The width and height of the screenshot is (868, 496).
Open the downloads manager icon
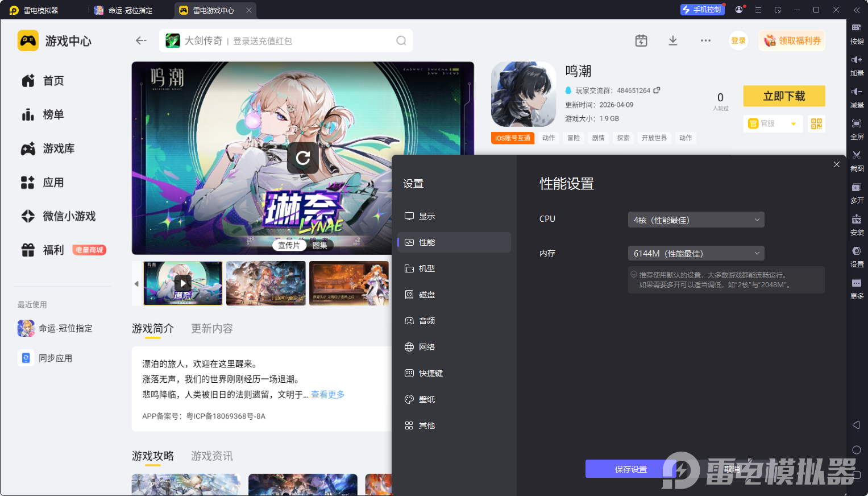point(673,40)
